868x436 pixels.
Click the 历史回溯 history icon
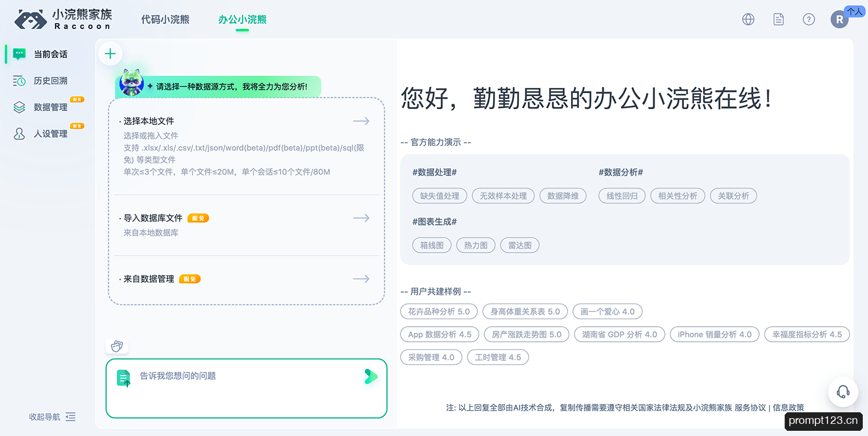[x=19, y=80]
